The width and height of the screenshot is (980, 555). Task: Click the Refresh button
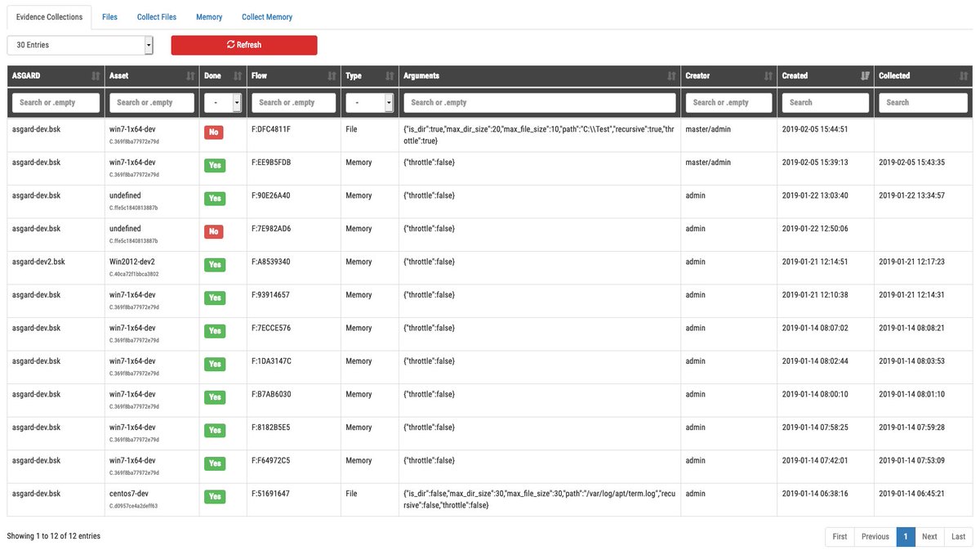point(243,45)
